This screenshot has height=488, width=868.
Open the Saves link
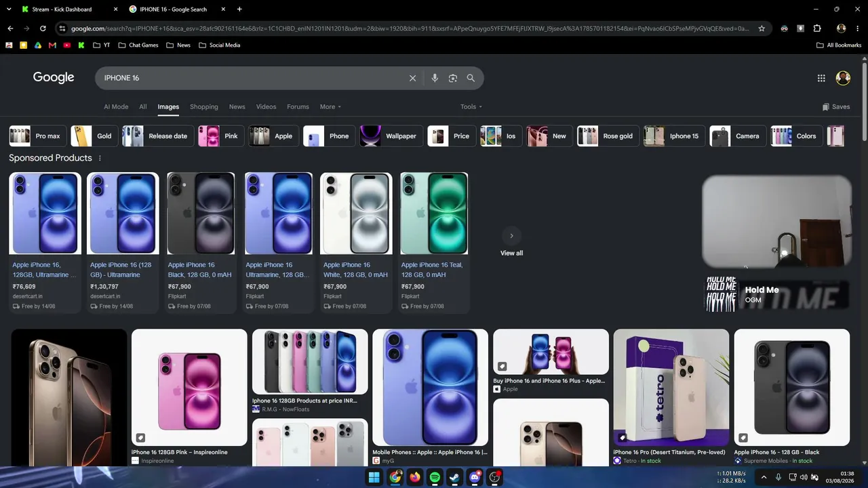click(x=835, y=106)
